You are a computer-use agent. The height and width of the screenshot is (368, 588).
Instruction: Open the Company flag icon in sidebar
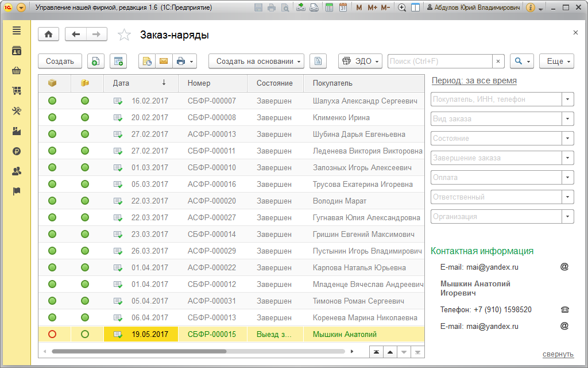(x=17, y=191)
